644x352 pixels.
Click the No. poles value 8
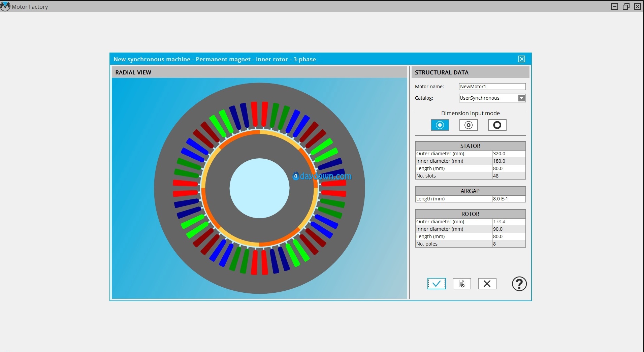point(509,244)
